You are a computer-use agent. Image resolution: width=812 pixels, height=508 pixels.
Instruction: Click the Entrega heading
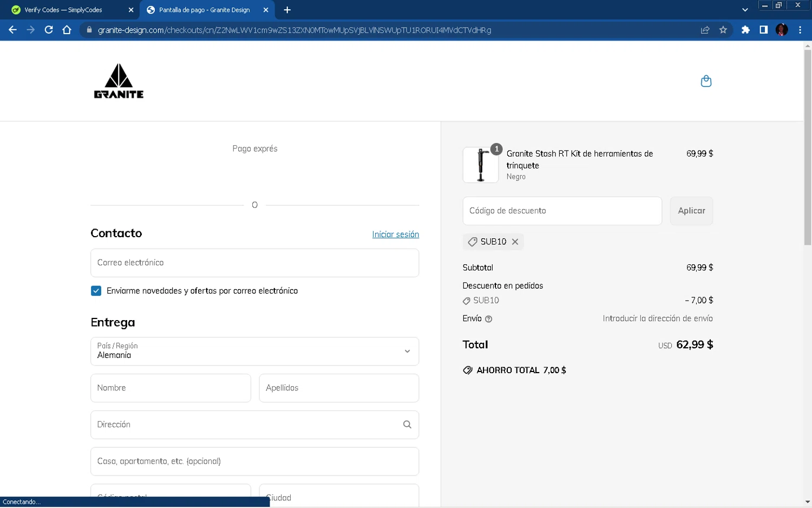pyautogui.click(x=113, y=322)
